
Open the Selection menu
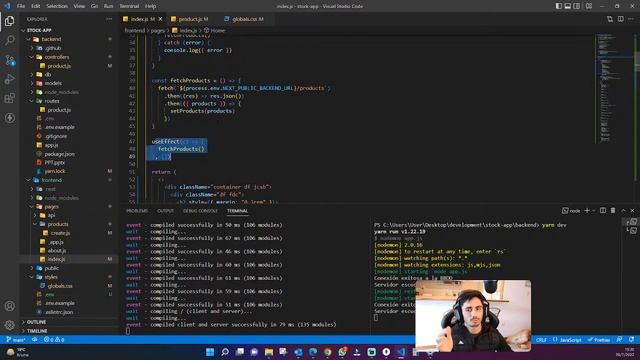[57, 6]
